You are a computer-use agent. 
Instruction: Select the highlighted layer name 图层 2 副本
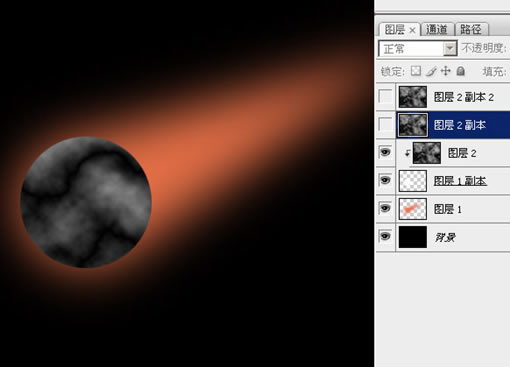pyautogui.click(x=460, y=125)
